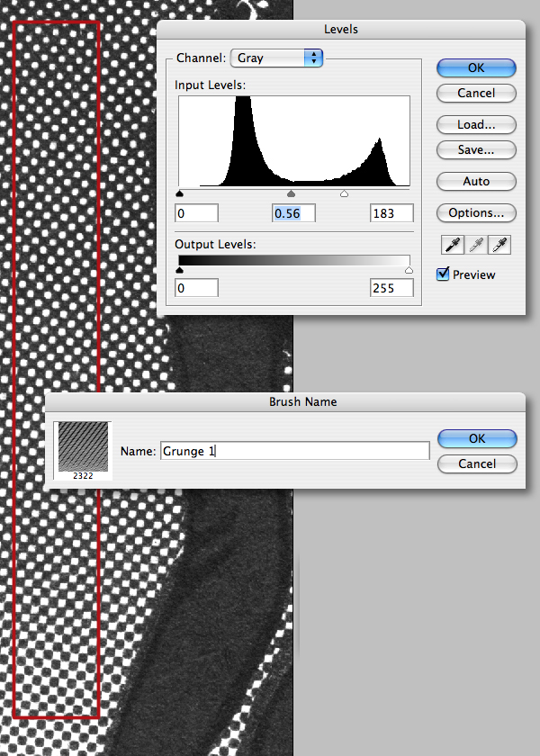Viewport: 540px width, 756px height.
Task: Click Cancel in the Levels dialog
Action: pyautogui.click(x=476, y=93)
